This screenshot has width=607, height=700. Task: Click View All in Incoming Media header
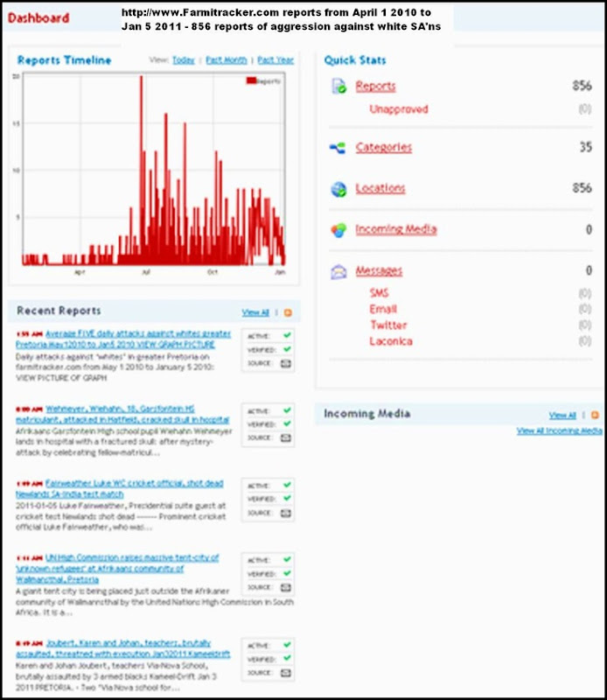coord(562,415)
